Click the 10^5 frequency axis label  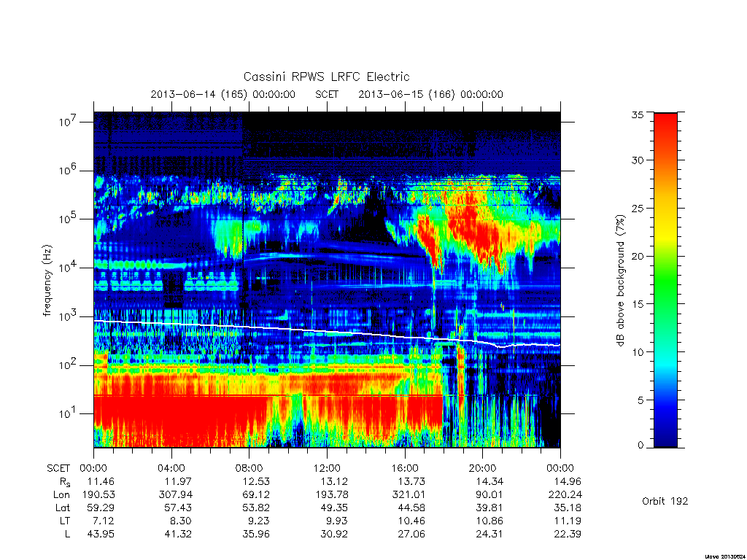tap(68, 219)
